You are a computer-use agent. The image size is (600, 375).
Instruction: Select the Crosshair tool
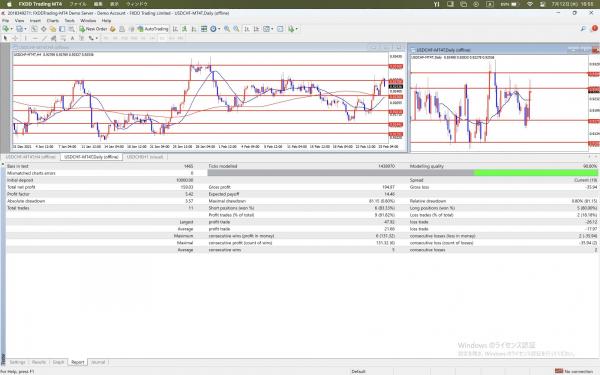(15, 38)
